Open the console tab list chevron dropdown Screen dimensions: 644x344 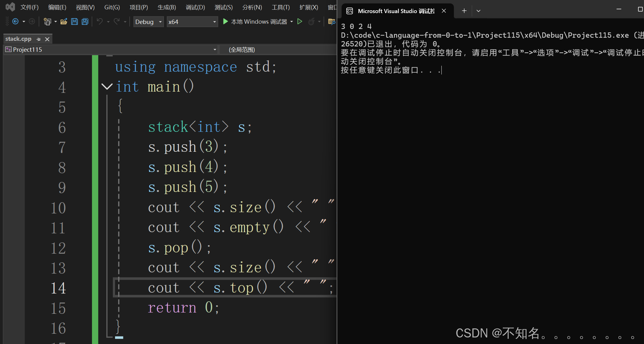[478, 11]
